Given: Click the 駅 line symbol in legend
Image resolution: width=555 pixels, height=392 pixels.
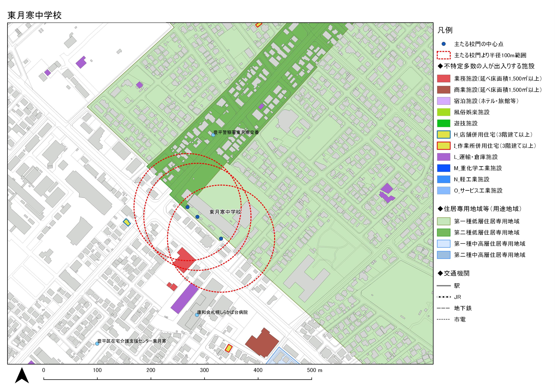Looking at the screenshot, I should point(444,286).
